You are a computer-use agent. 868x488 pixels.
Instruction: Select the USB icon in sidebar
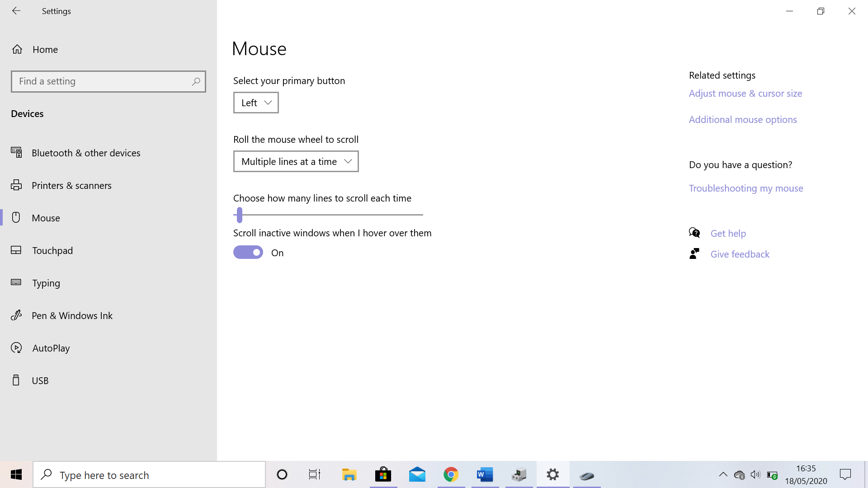pyautogui.click(x=17, y=380)
